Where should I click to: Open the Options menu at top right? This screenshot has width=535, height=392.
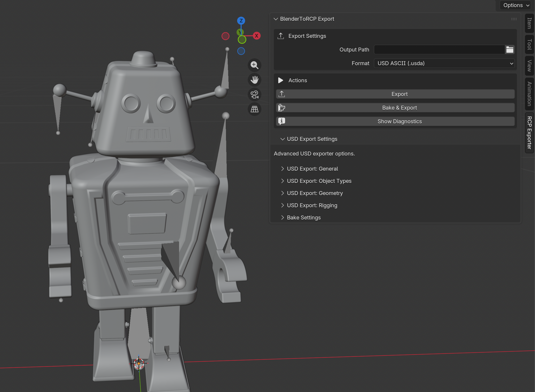point(515,5)
